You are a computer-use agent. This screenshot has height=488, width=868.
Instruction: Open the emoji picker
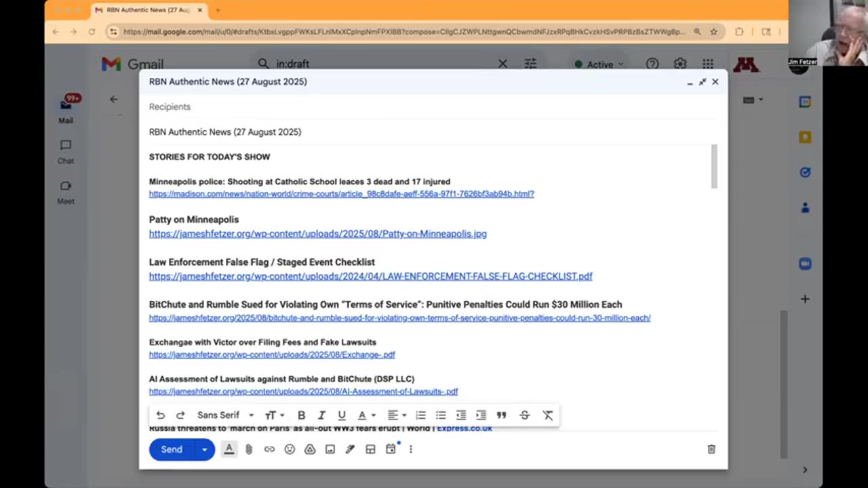[290, 449]
